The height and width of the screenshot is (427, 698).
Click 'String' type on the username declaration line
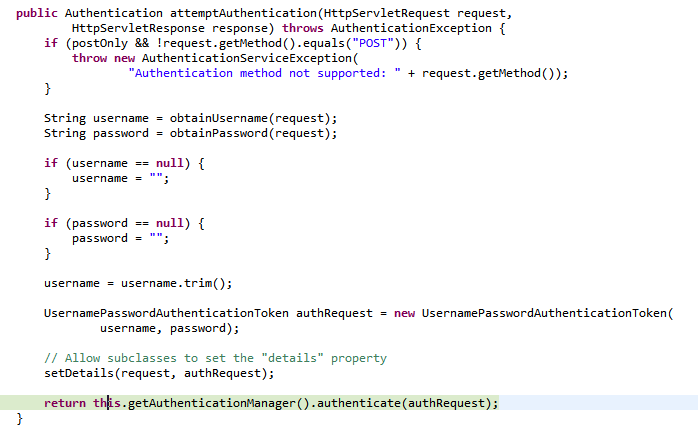(x=65, y=118)
